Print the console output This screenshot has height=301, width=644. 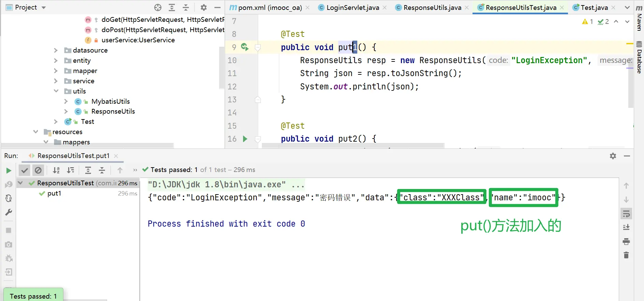coord(626,241)
